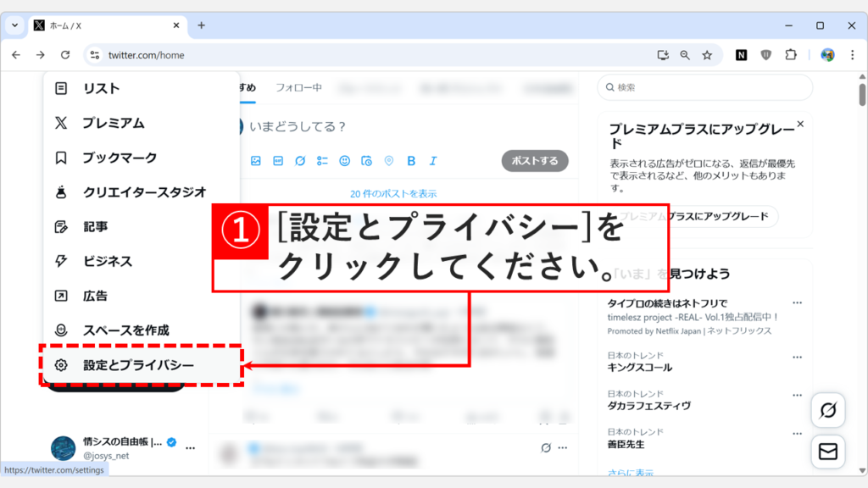Expand options next to the josys_net account
Image resolution: width=868 pixels, height=488 pixels.
[x=191, y=448]
